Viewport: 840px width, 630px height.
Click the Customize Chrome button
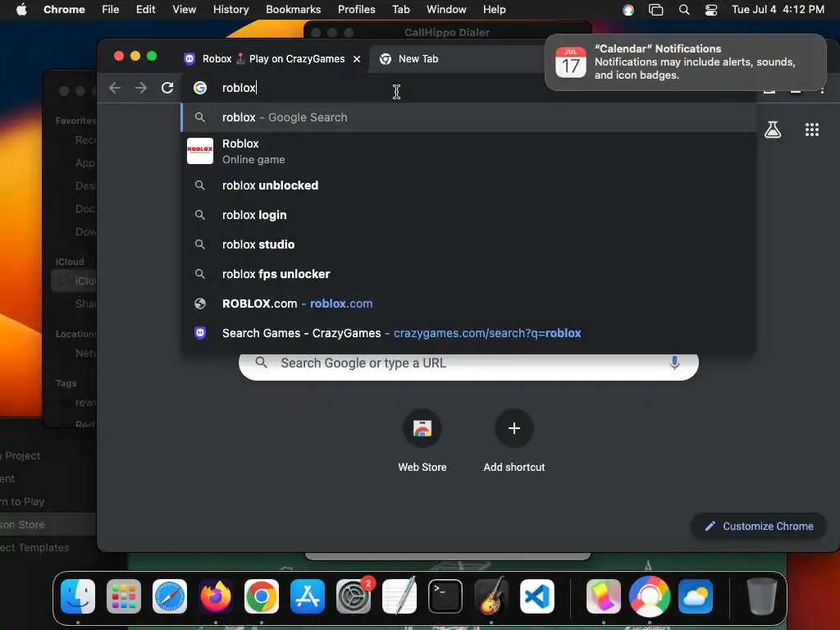tap(759, 526)
